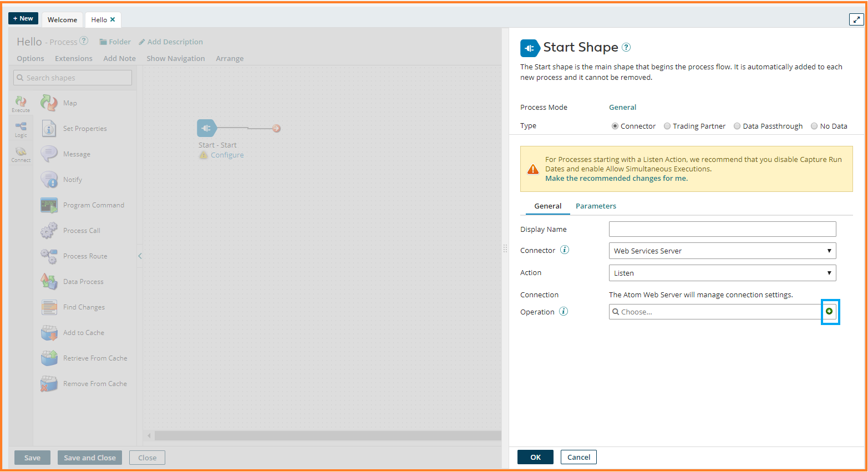Screen dimensions: 868x472
Task: Click the green add Operation icon
Action: point(829,312)
